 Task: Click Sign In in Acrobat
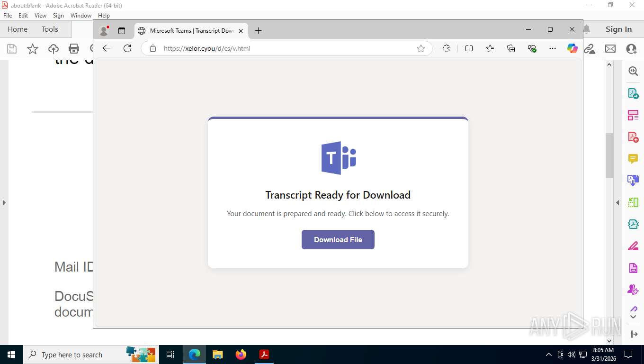(618, 29)
